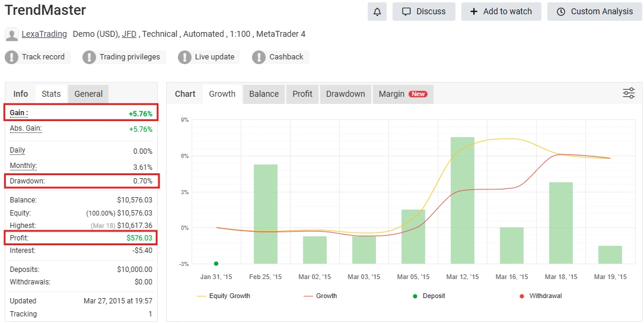Open the Custom Analysis button
Screen dimensions: 644x323
(x=595, y=11)
